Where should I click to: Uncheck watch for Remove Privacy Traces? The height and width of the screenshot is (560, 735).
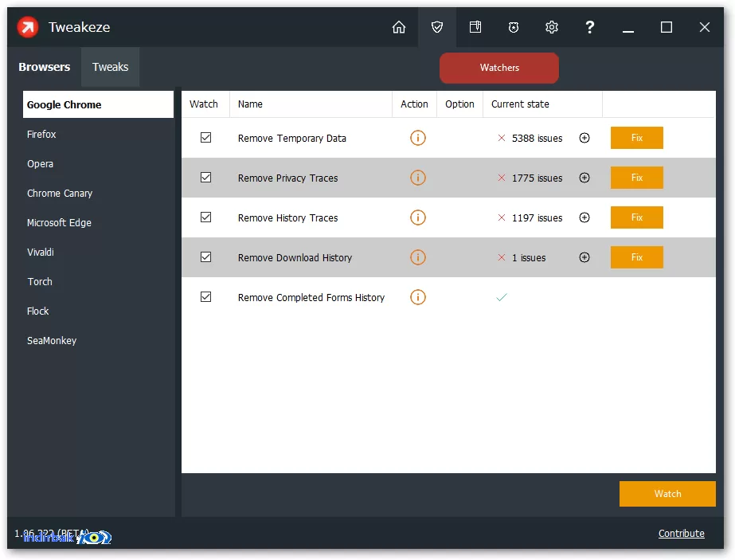tap(205, 178)
